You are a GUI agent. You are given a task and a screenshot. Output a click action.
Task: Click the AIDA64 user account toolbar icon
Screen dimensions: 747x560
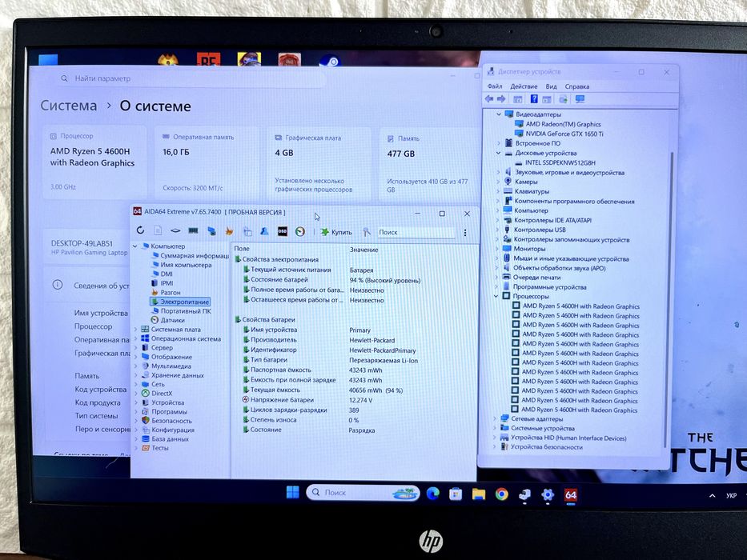tap(264, 231)
